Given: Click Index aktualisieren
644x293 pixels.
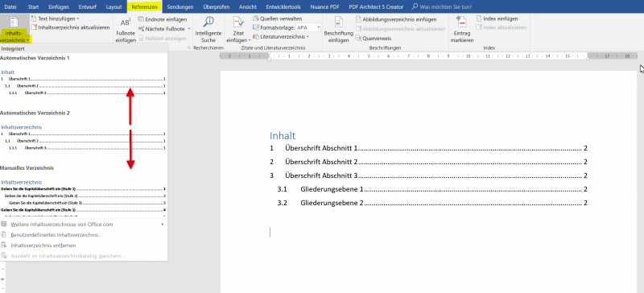Looking at the screenshot, I should pyautogui.click(x=502, y=27).
